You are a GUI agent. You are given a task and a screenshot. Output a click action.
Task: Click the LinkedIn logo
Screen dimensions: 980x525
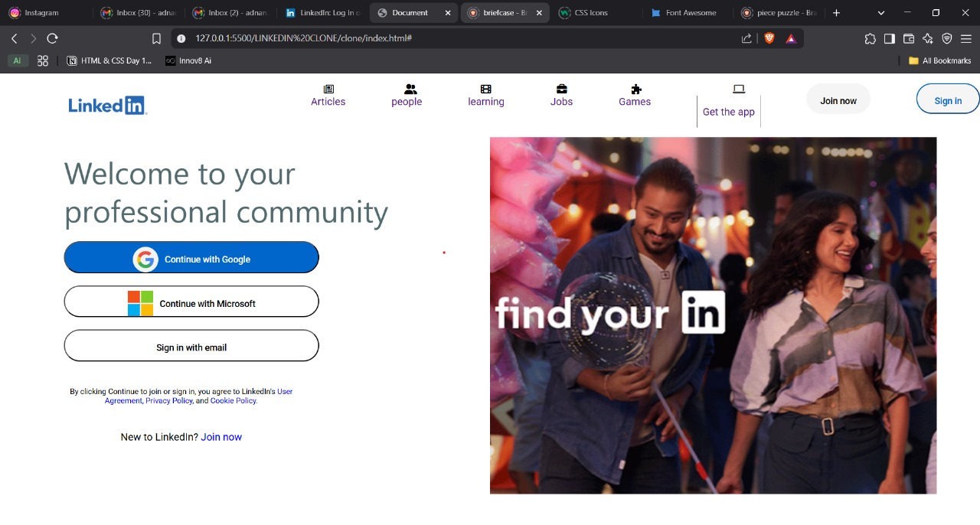tap(107, 105)
